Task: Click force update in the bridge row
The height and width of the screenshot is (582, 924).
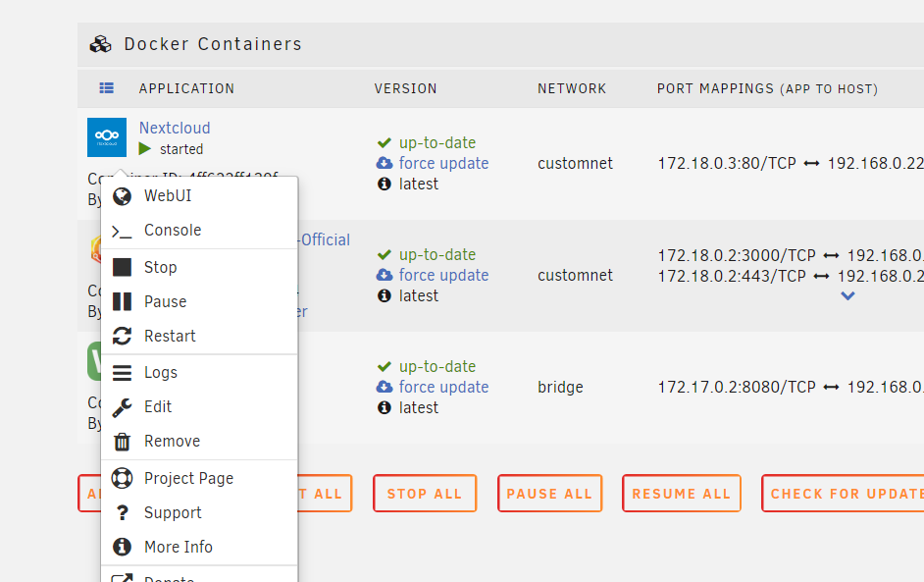Action: (x=443, y=388)
